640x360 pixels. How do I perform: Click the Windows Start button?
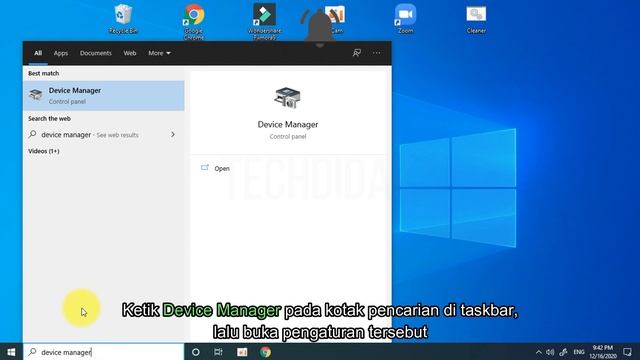point(11,352)
